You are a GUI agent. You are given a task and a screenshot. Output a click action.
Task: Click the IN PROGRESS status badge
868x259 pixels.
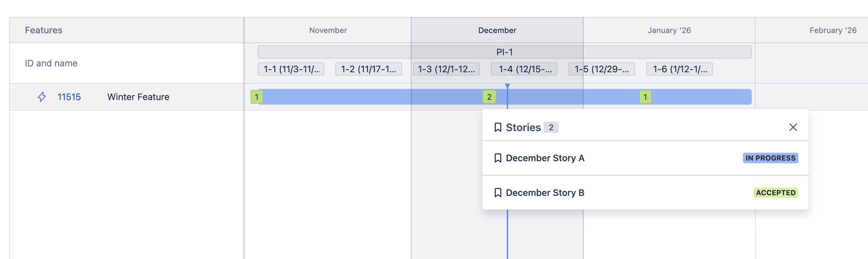pyautogui.click(x=770, y=158)
